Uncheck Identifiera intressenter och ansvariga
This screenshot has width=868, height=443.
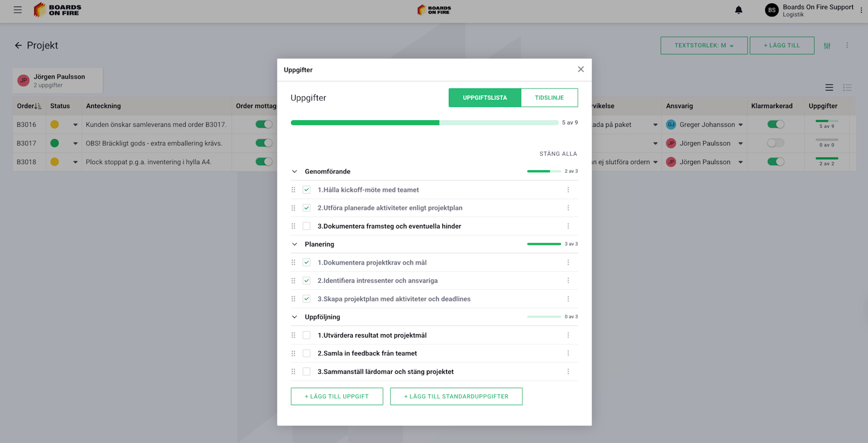tap(307, 281)
